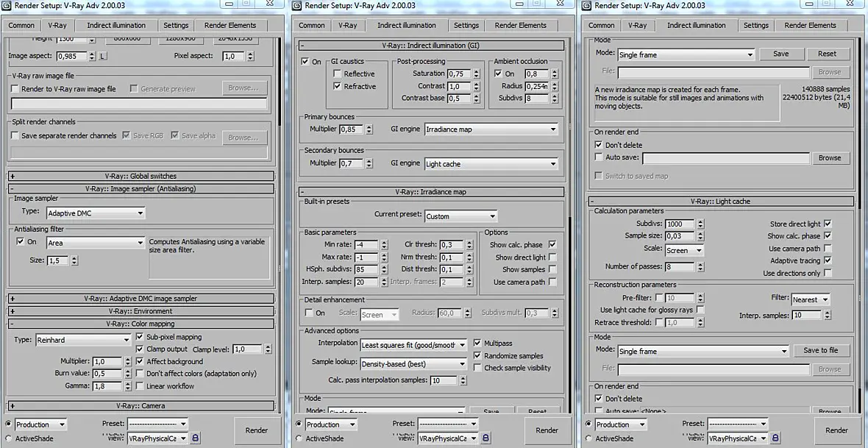Image resolution: width=868 pixels, height=448 pixels.
Task: Open Interpolation dropdown (Least squares fit)
Action: (x=413, y=345)
